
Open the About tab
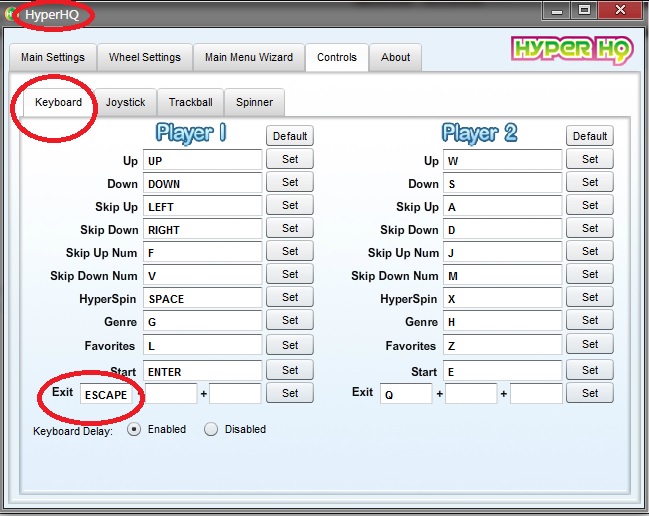click(x=396, y=57)
